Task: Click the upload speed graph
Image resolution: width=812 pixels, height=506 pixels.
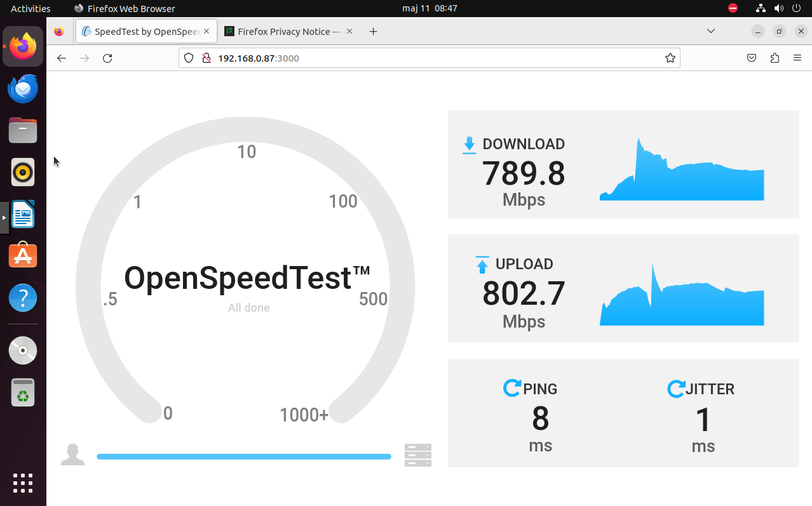Action: point(682,295)
